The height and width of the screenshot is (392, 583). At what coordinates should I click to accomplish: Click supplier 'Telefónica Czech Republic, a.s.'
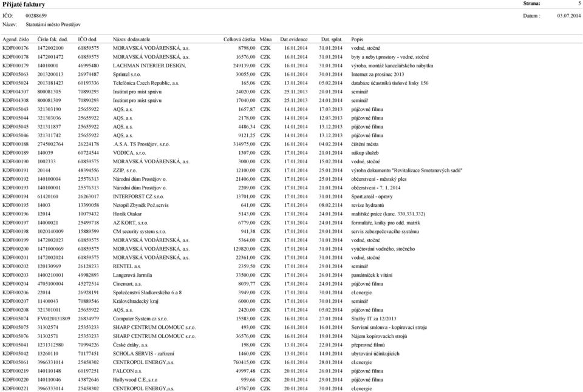[146, 83]
